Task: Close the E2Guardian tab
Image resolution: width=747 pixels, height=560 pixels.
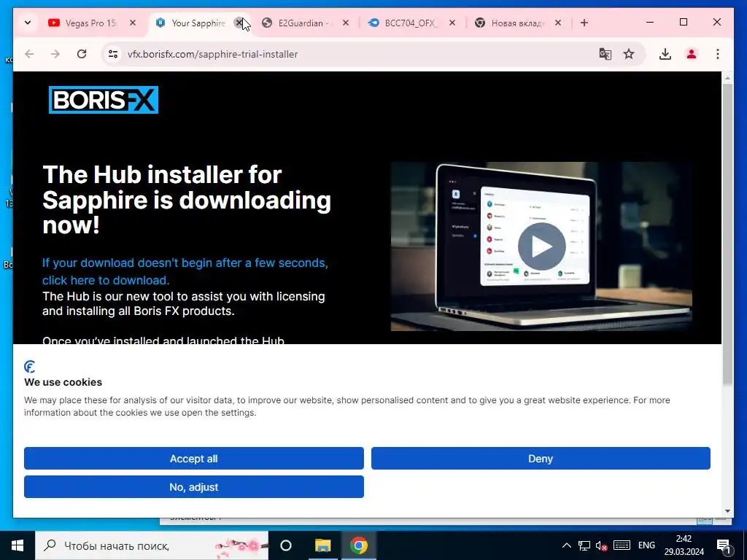Action: tap(346, 23)
